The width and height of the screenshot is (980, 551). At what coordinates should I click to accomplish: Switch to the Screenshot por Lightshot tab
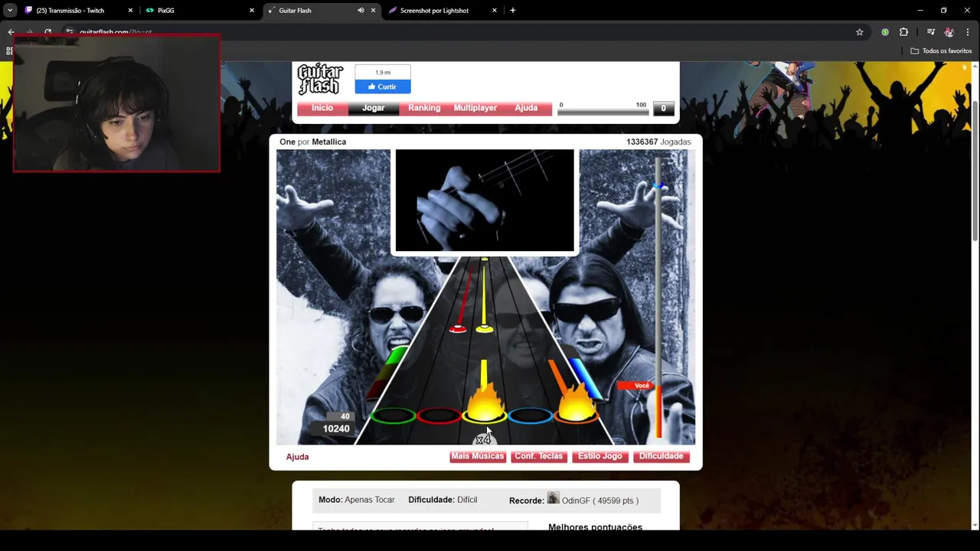click(443, 11)
